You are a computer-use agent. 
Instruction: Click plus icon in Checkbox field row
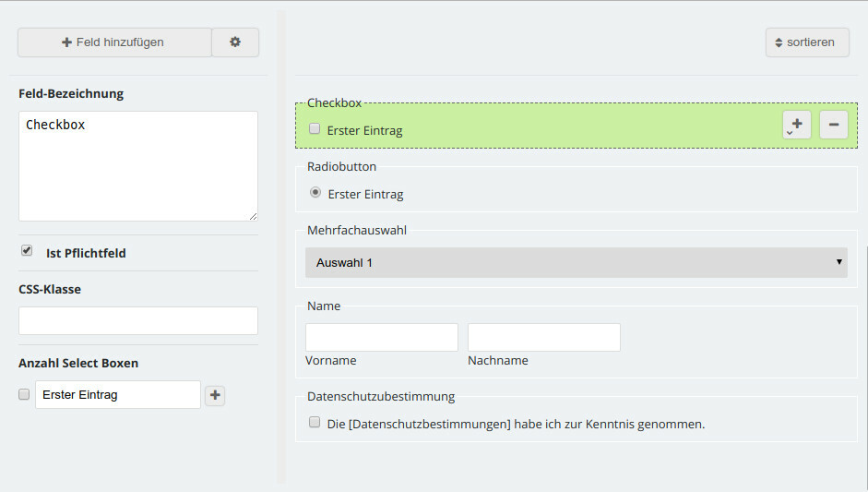[x=797, y=125]
